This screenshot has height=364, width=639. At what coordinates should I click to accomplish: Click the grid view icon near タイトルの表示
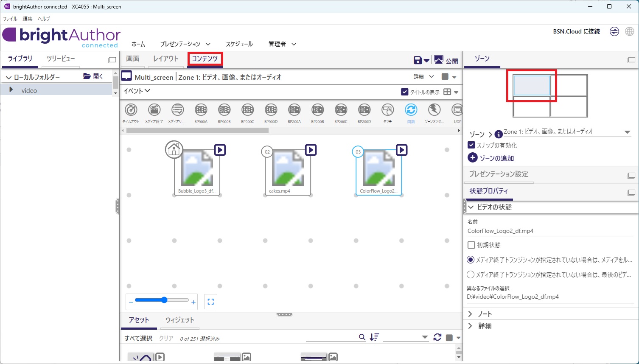click(x=447, y=92)
